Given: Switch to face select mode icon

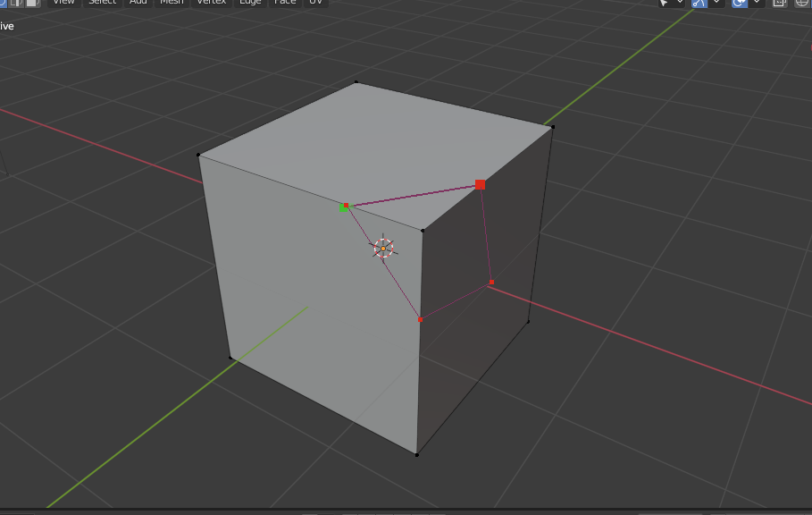Looking at the screenshot, I should [33, 2].
